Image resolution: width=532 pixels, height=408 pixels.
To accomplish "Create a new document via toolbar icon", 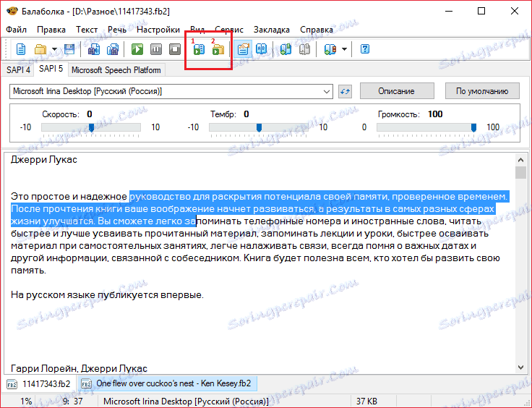I will coord(21,49).
